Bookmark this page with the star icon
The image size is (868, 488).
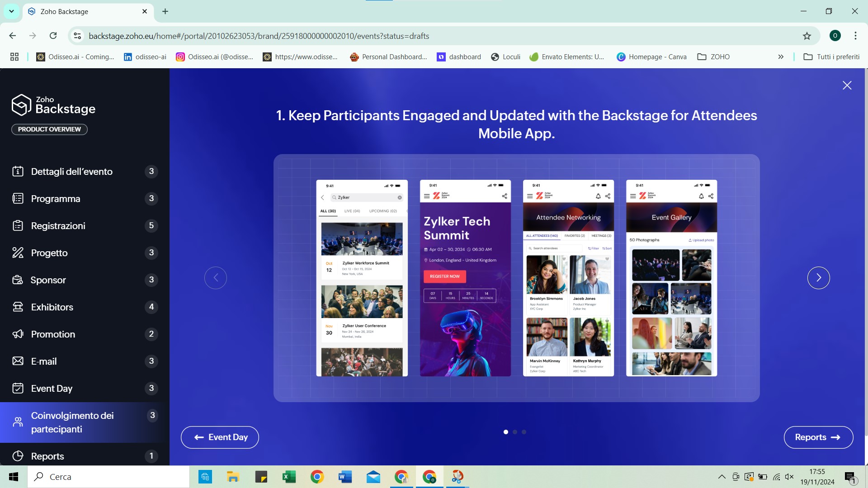807,36
